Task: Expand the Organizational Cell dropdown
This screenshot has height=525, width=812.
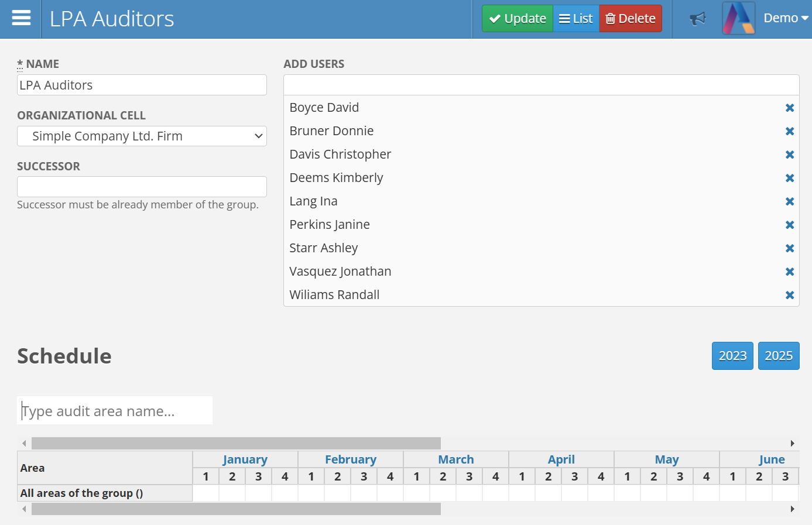Action: pyautogui.click(x=142, y=136)
